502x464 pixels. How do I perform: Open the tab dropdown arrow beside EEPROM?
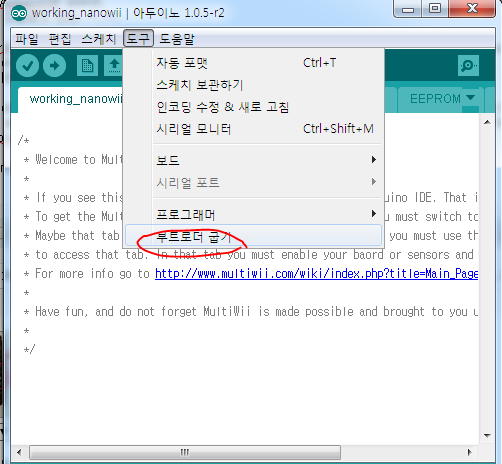470,98
